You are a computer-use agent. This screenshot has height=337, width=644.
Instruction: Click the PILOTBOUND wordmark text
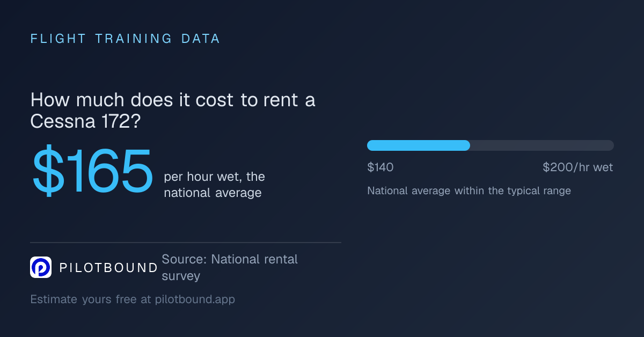109,268
